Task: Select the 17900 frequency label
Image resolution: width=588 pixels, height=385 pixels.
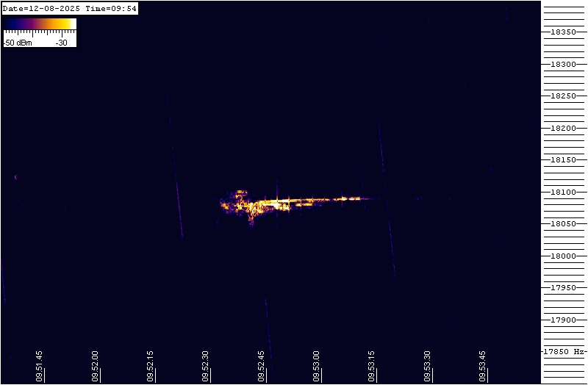Action: pyautogui.click(x=563, y=320)
